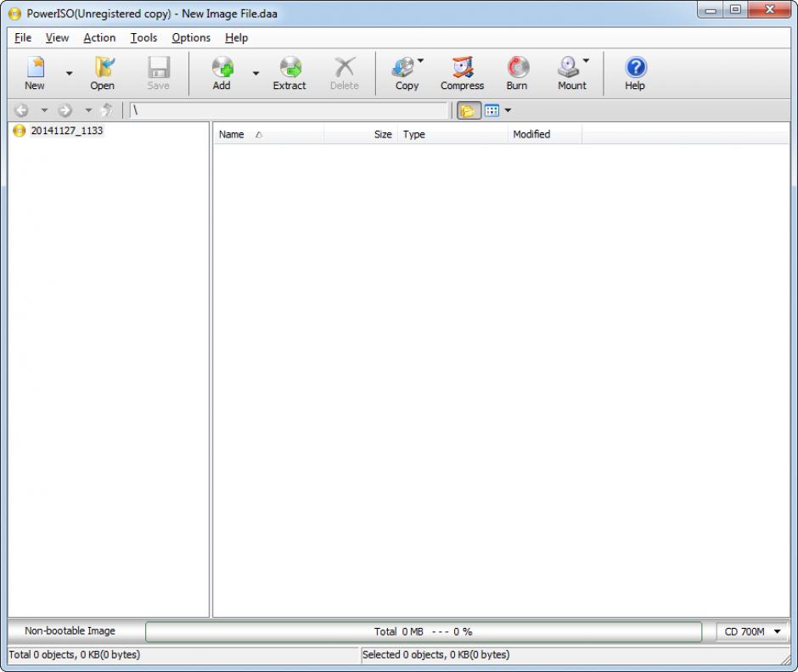Click the Up one level icon

[107, 110]
